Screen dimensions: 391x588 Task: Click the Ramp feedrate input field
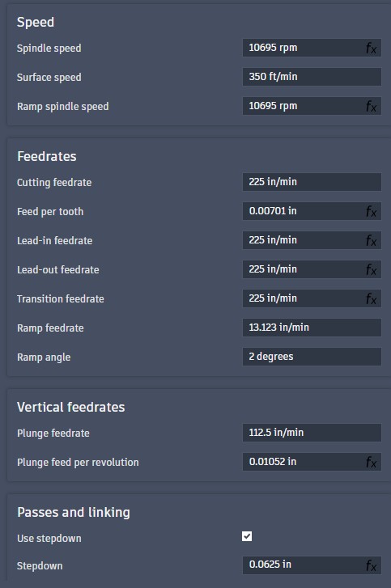tap(312, 328)
